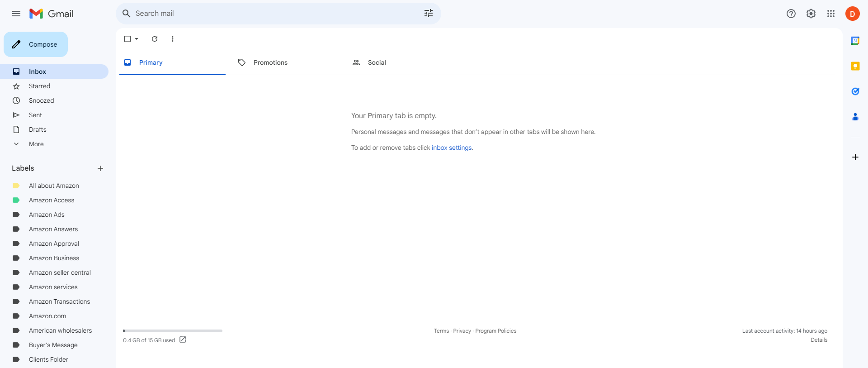The width and height of the screenshot is (868, 368).
Task: Click the Drafts page icon
Action: pos(16,129)
